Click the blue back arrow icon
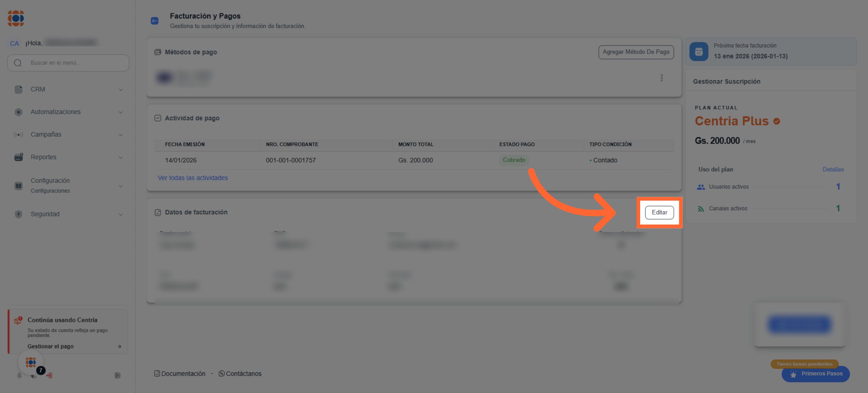The height and width of the screenshot is (393, 868). (x=154, y=21)
